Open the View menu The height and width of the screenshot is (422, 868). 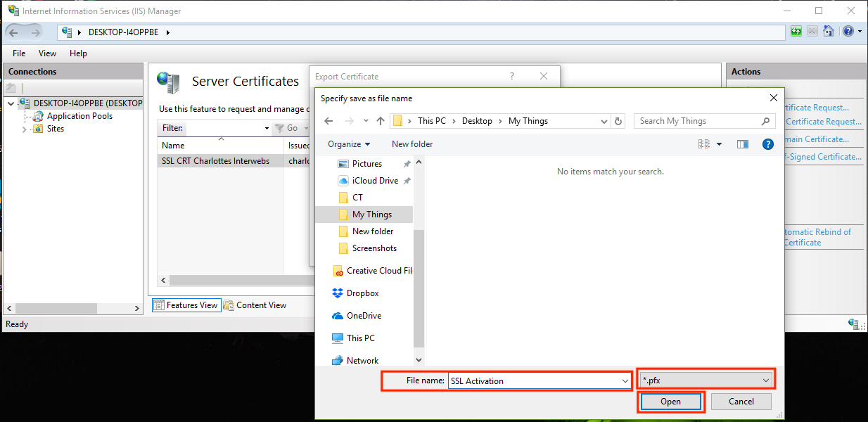coord(47,53)
